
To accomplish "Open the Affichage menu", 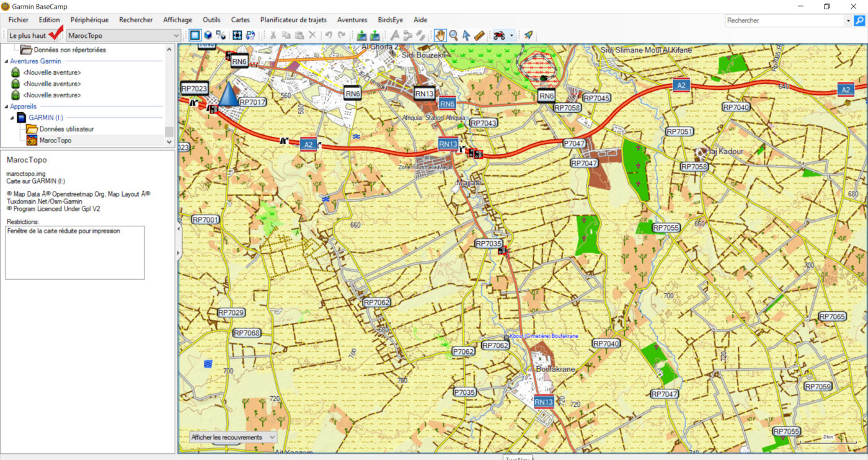I will tap(178, 20).
